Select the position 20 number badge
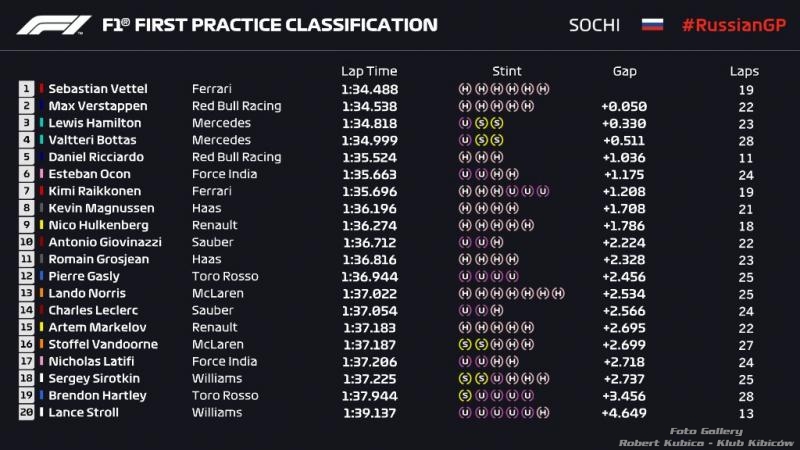This screenshot has height=450, width=800. click(x=27, y=412)
